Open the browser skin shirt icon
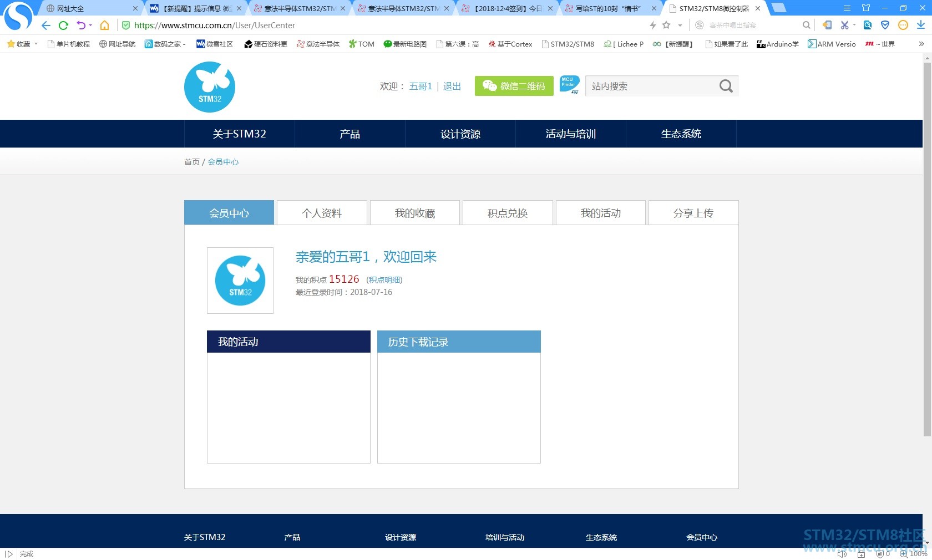The width and height of the screenshot is (932, 560). pyautogui.click(x=866, y=8)
